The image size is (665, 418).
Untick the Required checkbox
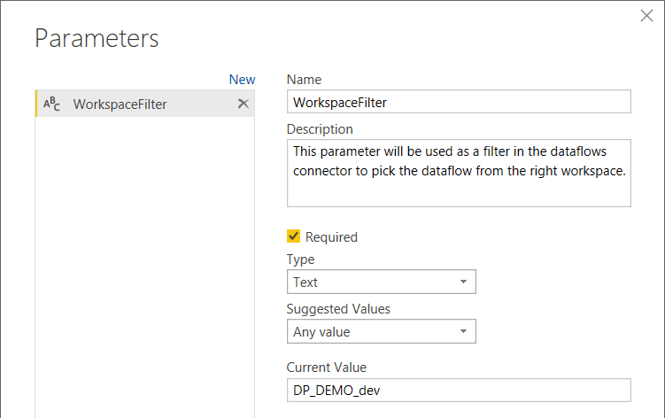click(x=293, y=236)
